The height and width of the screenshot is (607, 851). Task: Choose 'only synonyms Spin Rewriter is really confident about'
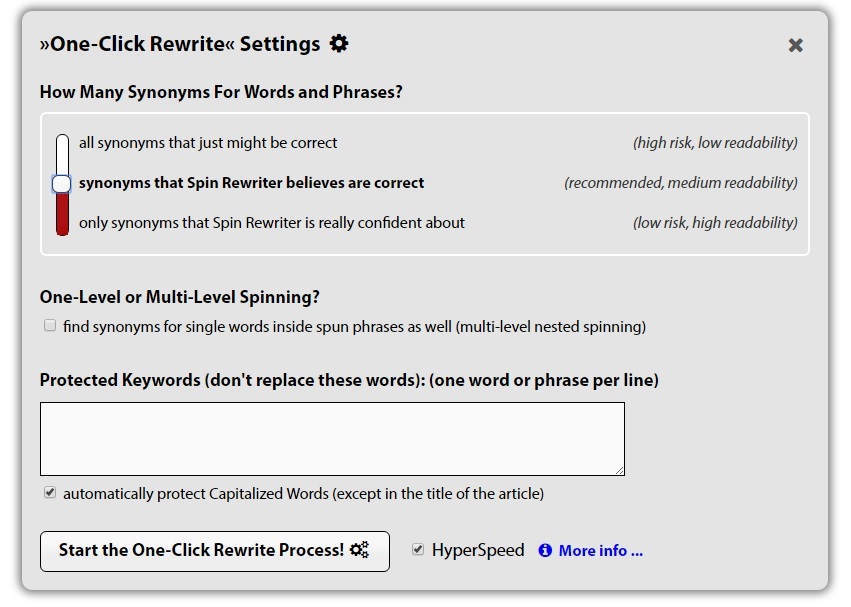(271, 223)
